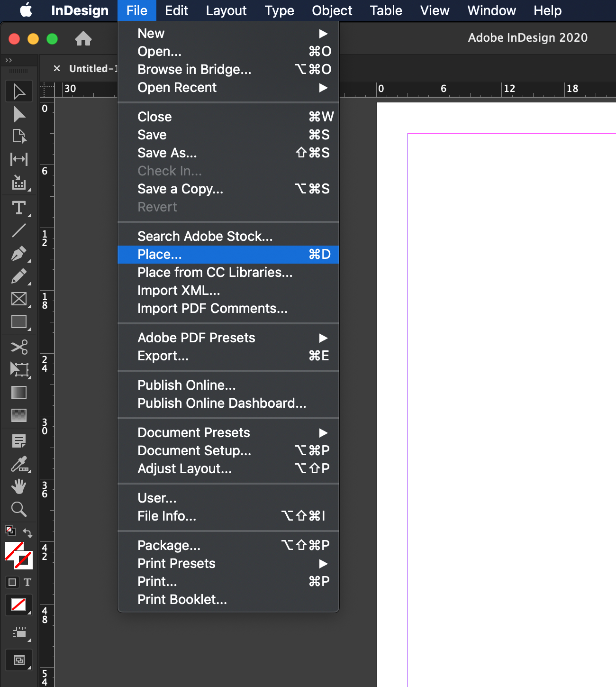Screen dimensions: 616x687
Task: Swap the fill and stroke colors
Action: [27, 533]
